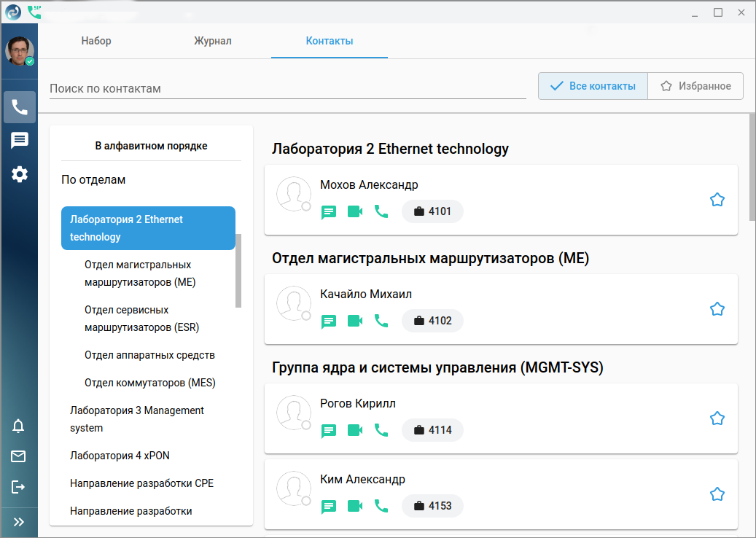Image resolution: width=756 pixels, height=538 pixels.
Task: Click Рогов Кирилл avatar picture
Action: click(294, 413)
